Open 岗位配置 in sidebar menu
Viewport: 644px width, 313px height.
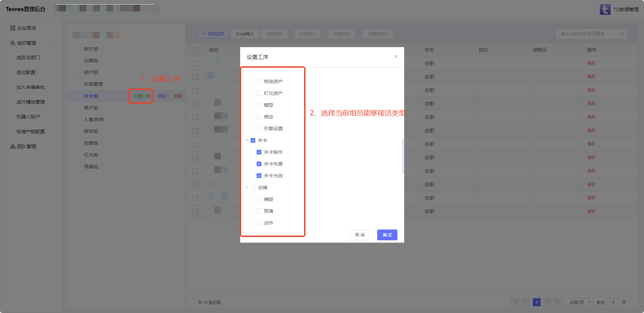26,72
